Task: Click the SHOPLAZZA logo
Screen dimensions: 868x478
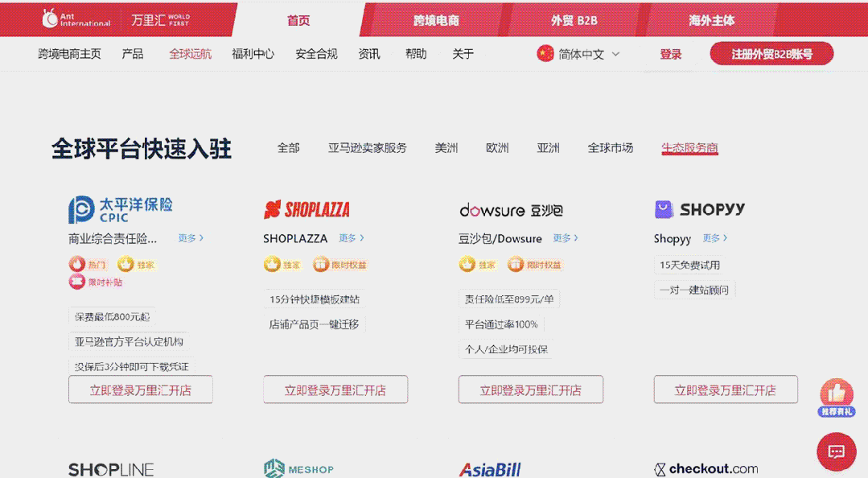Action: [x=306, y=209]
